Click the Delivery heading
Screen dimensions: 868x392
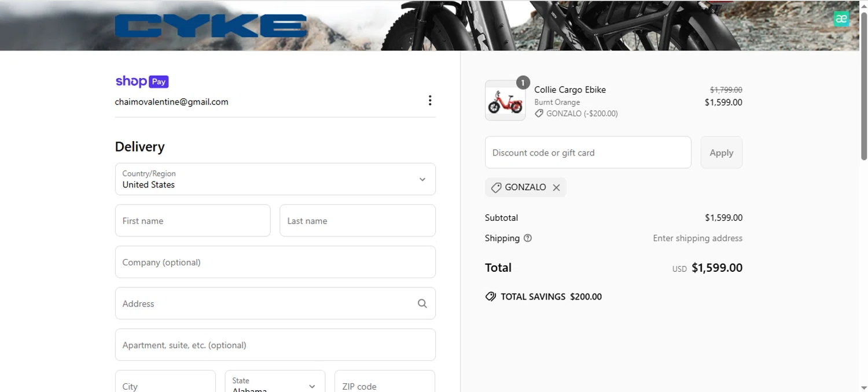coord(140,147)
